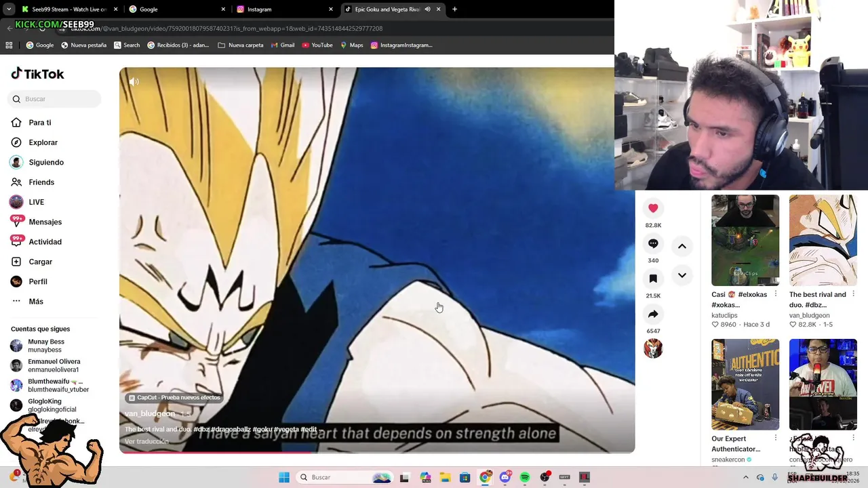Open options for 'The best rival and duo' card
Screen dimensions: 868x488
(854, 294)
